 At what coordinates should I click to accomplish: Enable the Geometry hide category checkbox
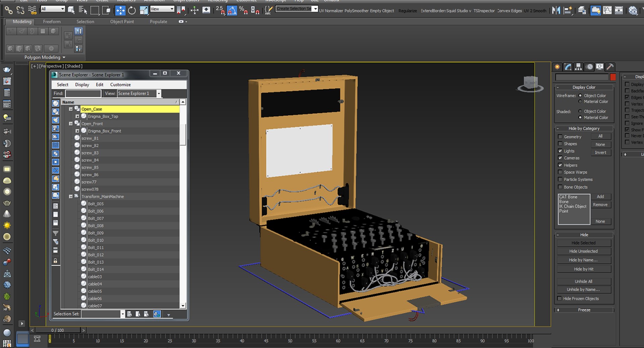(x=560, y=136)
